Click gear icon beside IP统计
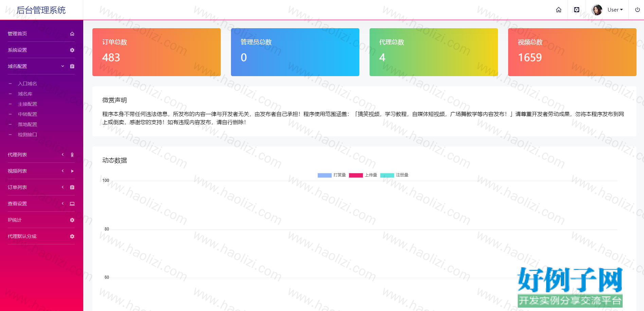The width and height of the screenshot is (644, 311). 72,220
